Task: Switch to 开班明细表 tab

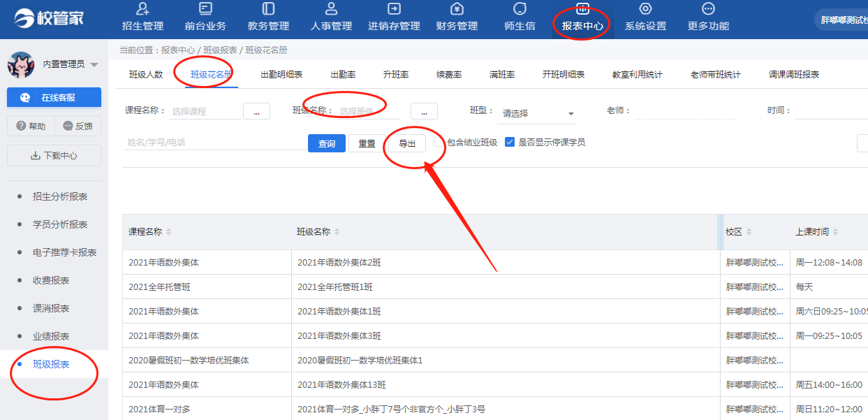Action: click(564, 75)
